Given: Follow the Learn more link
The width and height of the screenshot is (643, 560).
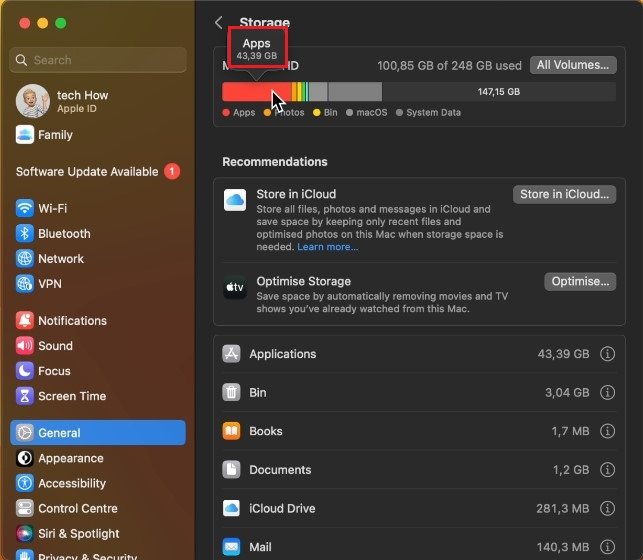Looking at the screenshot, I should pos(327,247).
